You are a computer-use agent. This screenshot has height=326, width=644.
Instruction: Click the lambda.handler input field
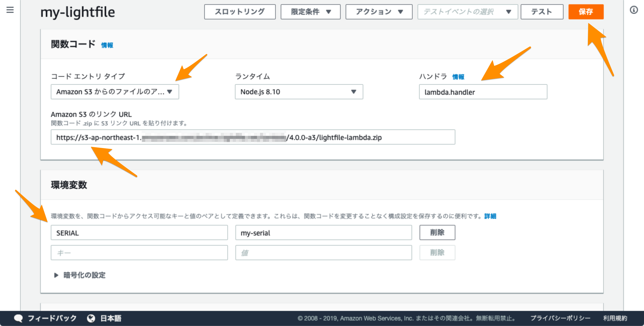tap(483, 92)
